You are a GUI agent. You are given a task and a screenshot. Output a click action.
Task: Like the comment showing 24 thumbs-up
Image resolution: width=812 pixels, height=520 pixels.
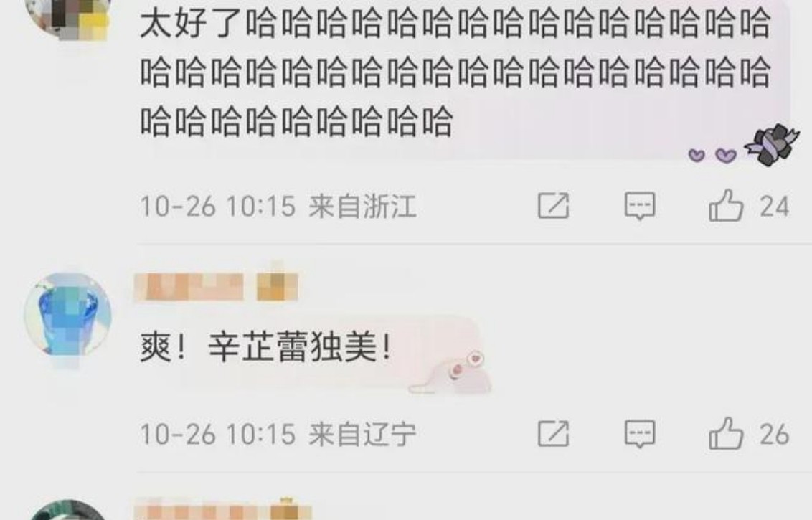tap(726, 206)
